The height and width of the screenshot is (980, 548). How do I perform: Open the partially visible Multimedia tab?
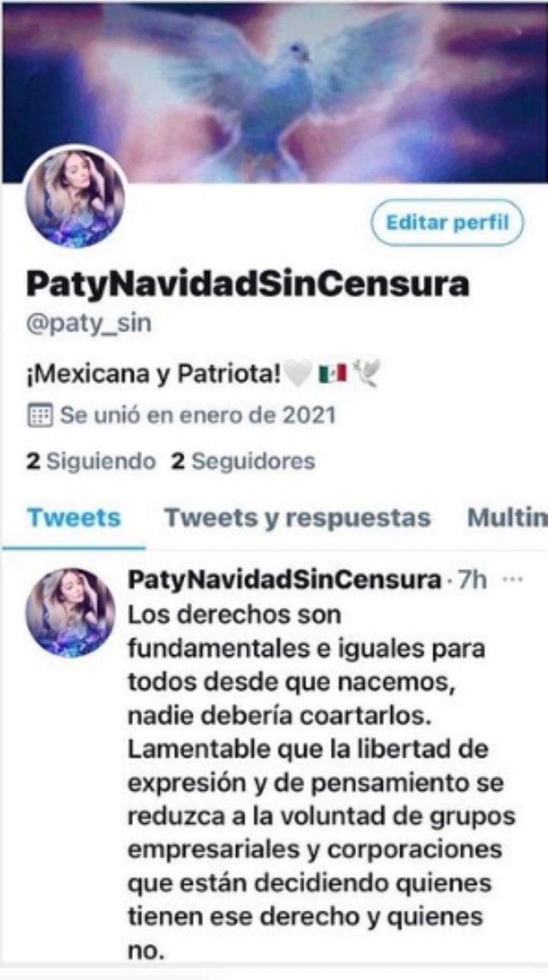pos(507,518)
